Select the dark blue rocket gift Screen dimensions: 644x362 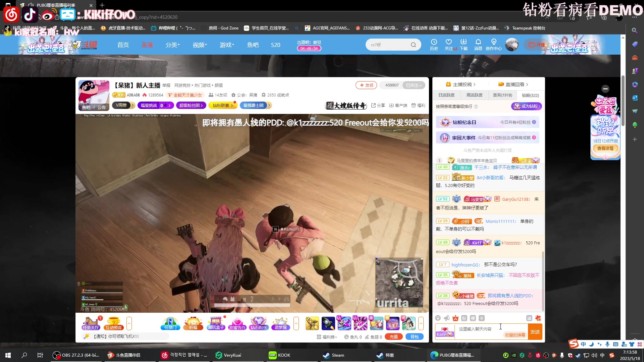[x=328, y=323]
